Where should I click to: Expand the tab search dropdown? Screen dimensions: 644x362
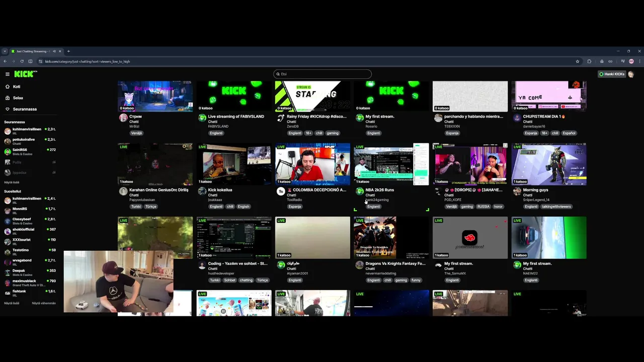pos(5,51)
